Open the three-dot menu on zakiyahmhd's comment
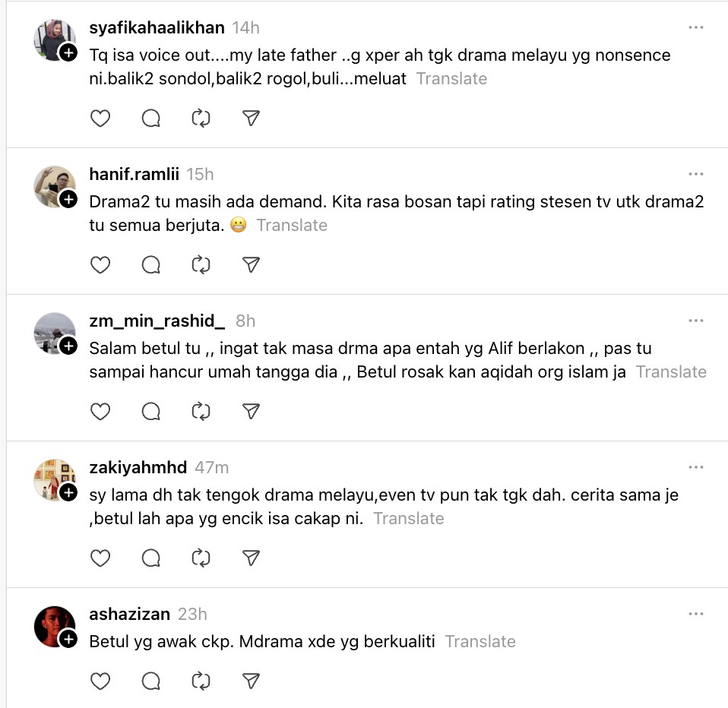 click(695, 467)
